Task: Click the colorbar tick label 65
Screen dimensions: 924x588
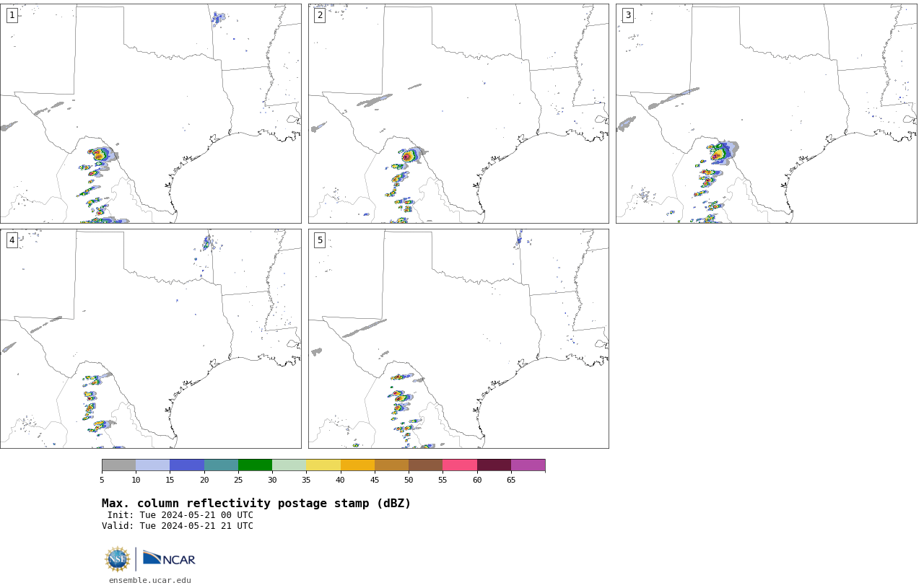Action: click(x=511, y=481)
